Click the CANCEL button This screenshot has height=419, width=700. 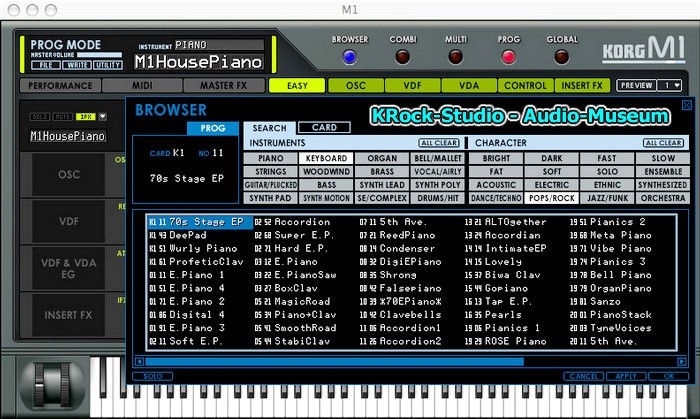(583, 376)
